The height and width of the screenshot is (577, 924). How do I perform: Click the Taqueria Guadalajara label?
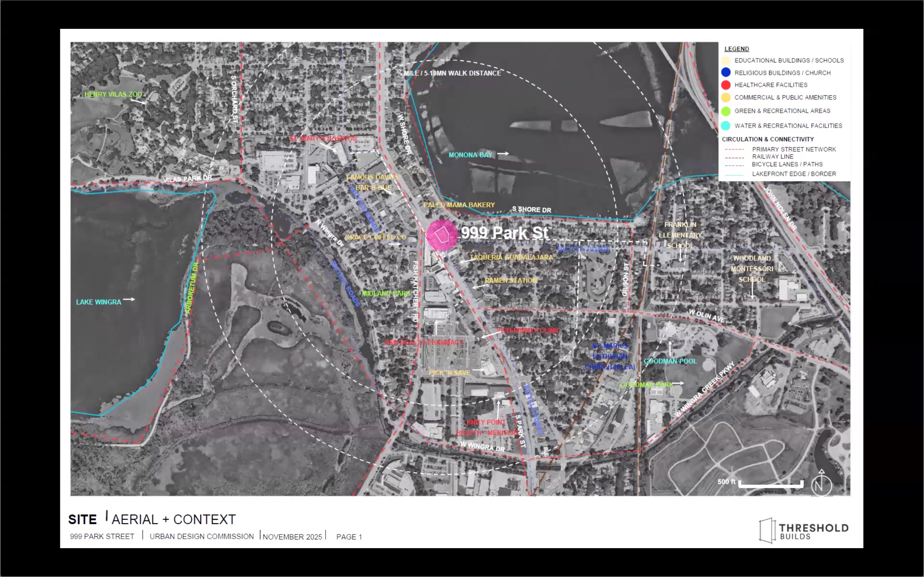click(x=511, y=257)
